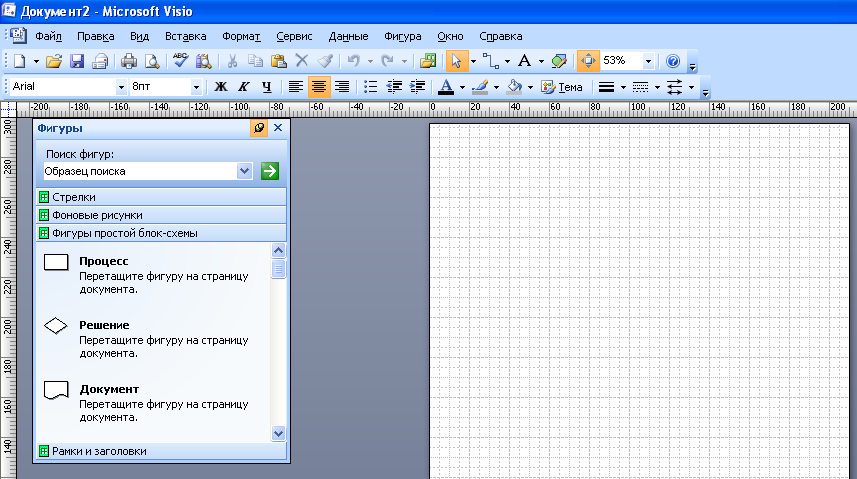Open the Фоновые рисунки stencil
Screen dimensions: 857x479
[x=161, y=215]
